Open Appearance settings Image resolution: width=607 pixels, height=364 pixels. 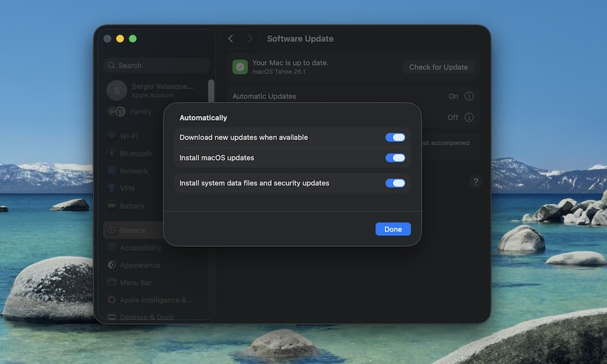click(x=134, y=265)
